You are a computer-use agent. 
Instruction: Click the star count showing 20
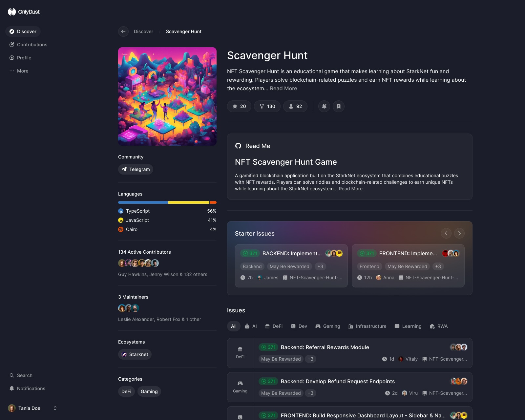[x=239, y=106]
